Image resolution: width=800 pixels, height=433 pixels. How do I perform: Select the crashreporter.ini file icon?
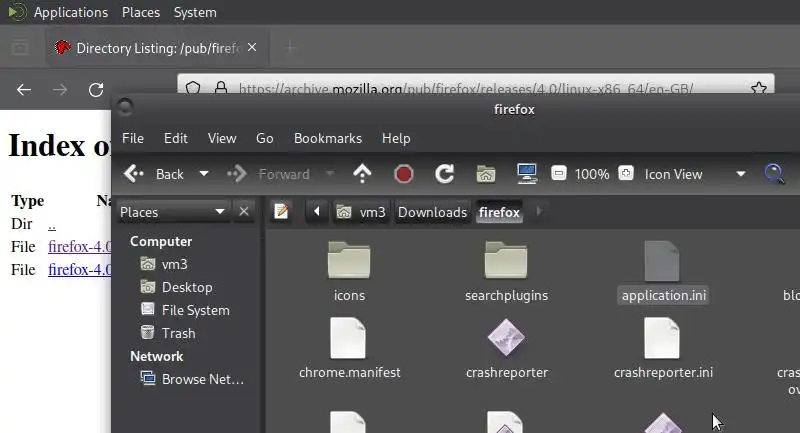point(662,338)
